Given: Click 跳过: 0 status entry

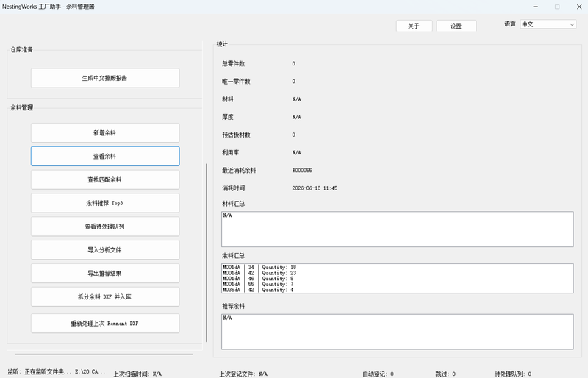Looking at the screenshot, I should pyautogui.click(x=445, y=374).
